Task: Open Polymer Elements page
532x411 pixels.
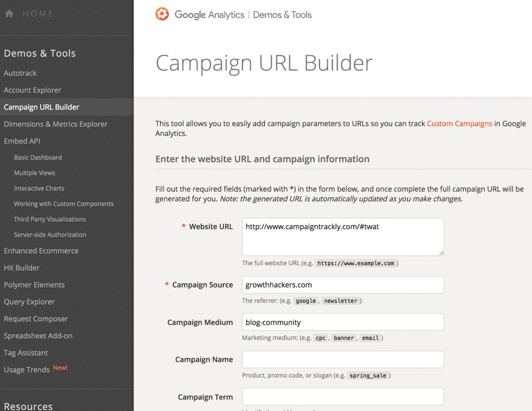Action: click(34, 284)
